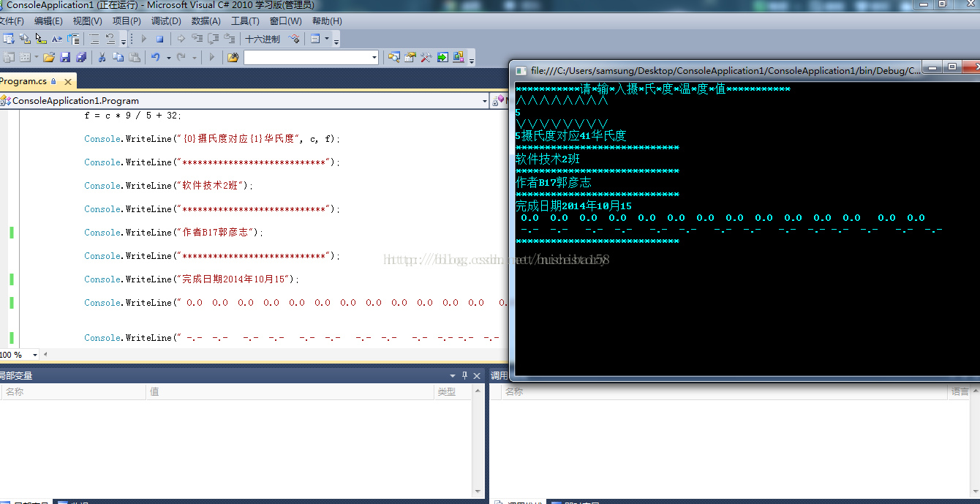Open the Add New Item dropdown arrow
Viewport: 980px width, 504px height.
35,57
